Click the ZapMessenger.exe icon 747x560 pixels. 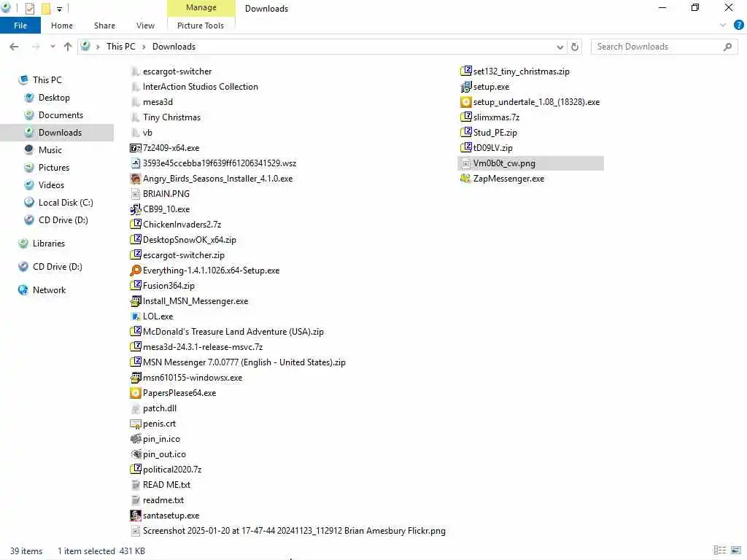pyautogui.click(x=465, y=179)
